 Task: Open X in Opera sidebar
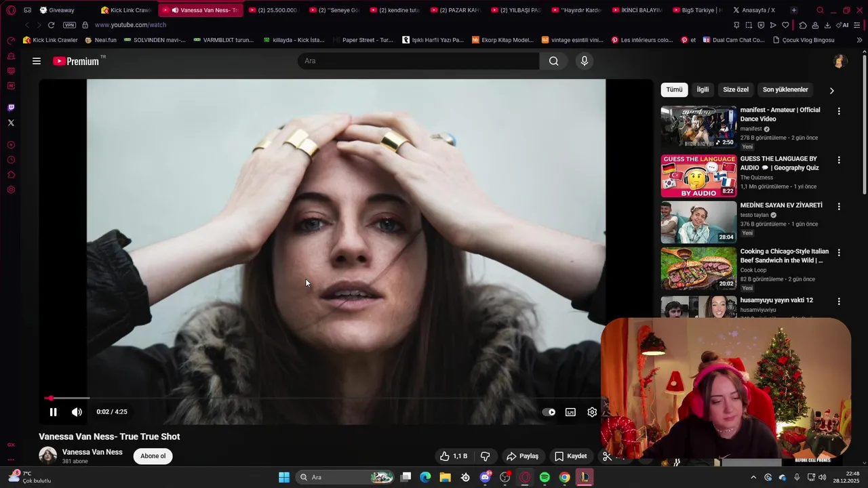click(11, 123)
